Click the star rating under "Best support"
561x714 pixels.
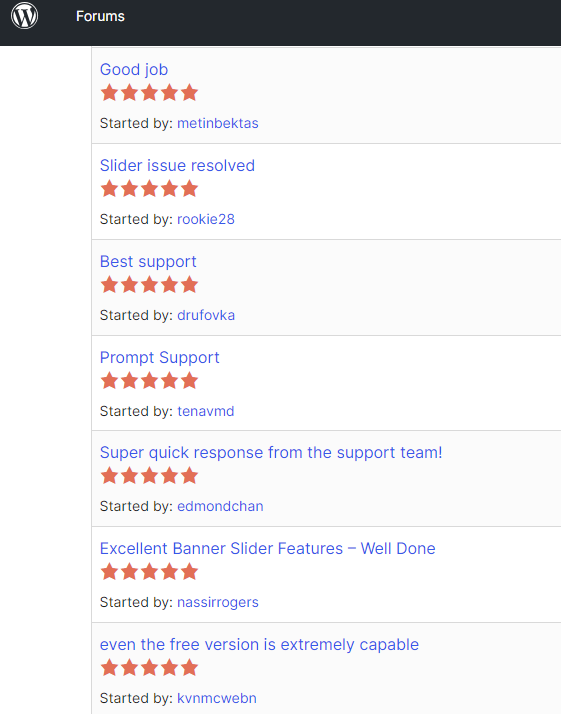click(x=149, y=285)
